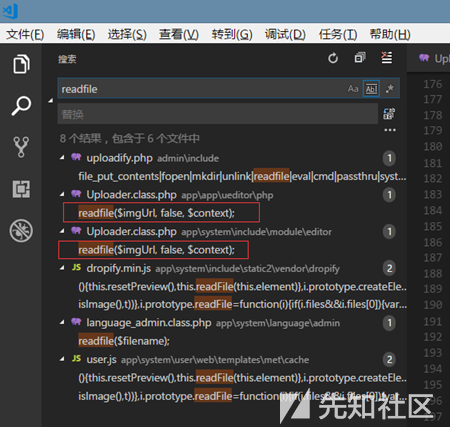Toggle Match Case (Aa) option
This screenshot has height=427, width=450.
coord(353,89)
